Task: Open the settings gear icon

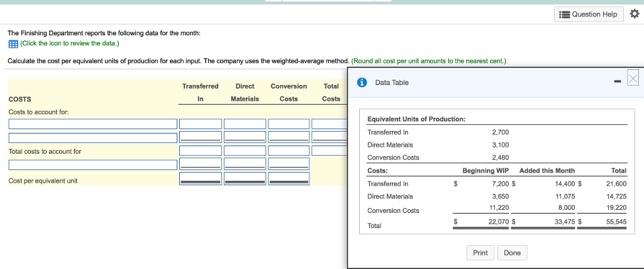Action: pyautogui.click(x=634, y=14)
